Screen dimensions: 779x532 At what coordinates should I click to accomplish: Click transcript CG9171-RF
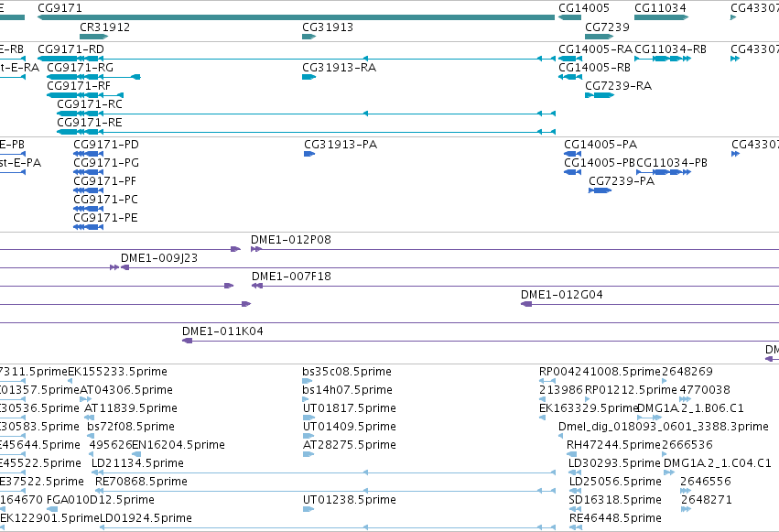coord(85,95)
